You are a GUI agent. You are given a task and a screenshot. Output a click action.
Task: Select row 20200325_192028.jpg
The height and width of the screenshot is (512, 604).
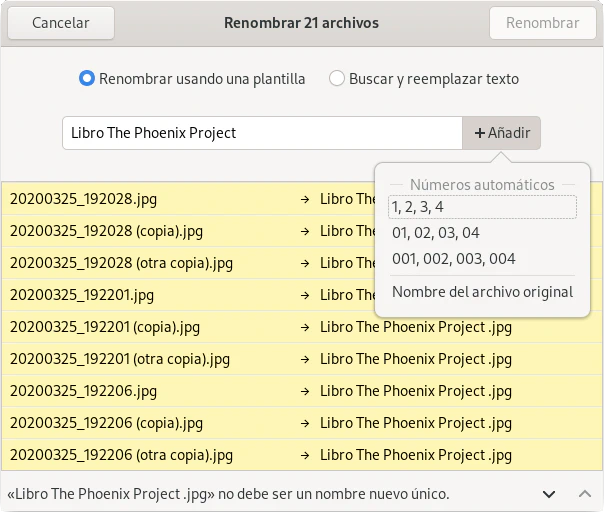point(150,199)
